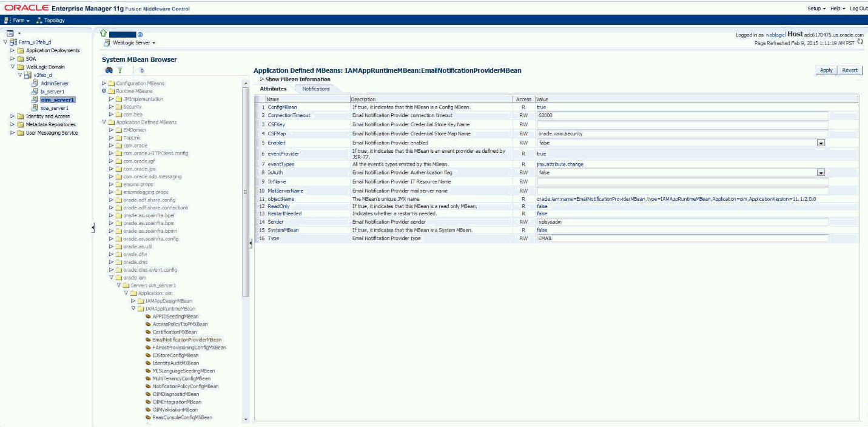The width and height of the screenshot is (868, 427).
Task: Collapse the navigation pane splitter arrow
Action: point(93,227)
